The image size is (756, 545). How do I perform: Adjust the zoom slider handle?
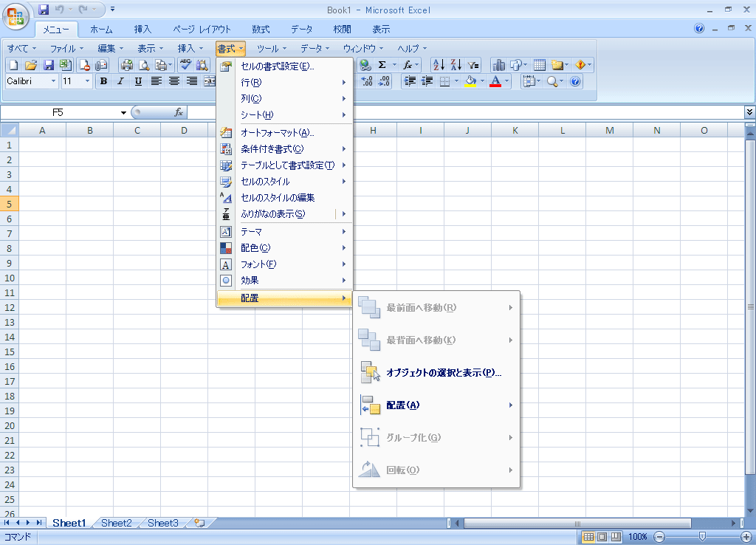pos(703,537)
